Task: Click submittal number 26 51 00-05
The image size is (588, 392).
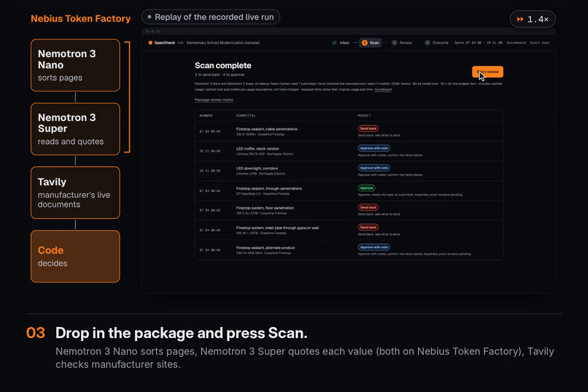Action: tap(210, 151)
